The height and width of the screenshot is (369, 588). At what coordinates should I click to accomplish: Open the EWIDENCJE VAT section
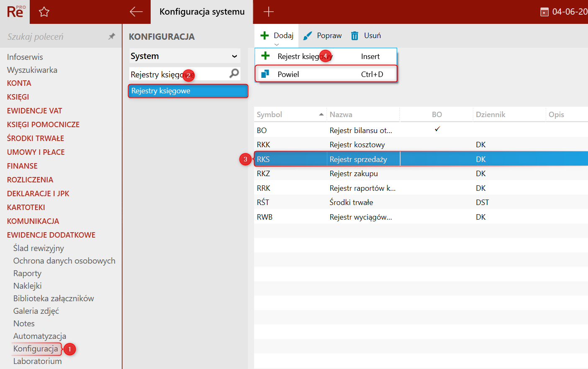[x=34, y=110]
